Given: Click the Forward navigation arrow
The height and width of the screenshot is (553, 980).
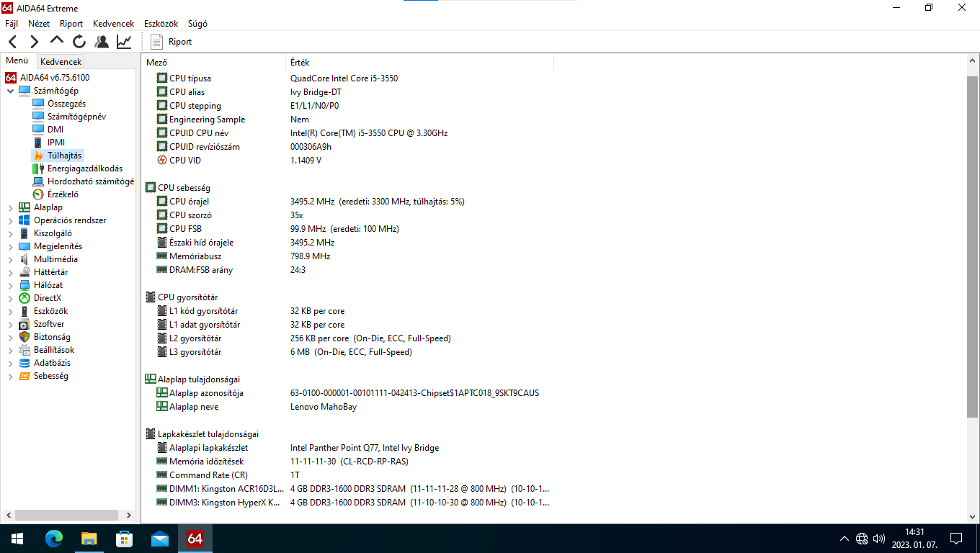Looking at the screenshot, I should 34,42.
